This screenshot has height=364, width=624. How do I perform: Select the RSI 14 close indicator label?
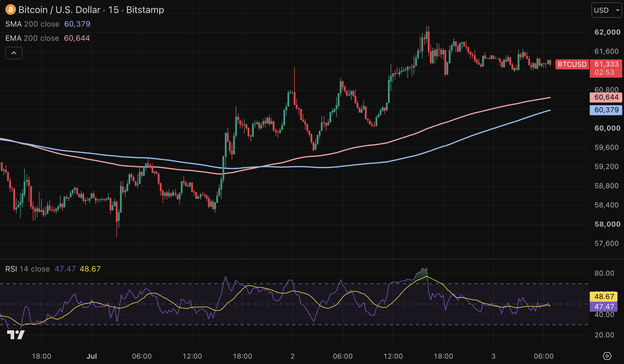(27, 269)
